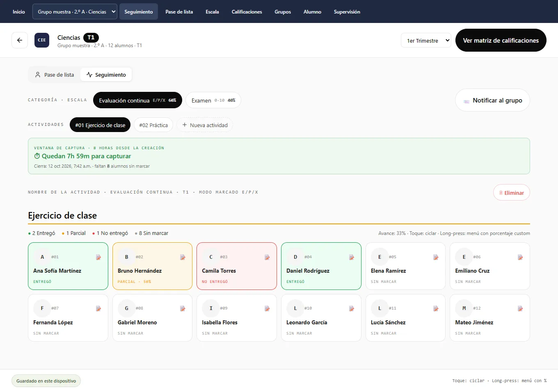558x392 pixels.
Task: Switch to the Pase de lista tab
Action: coord(55,75)
